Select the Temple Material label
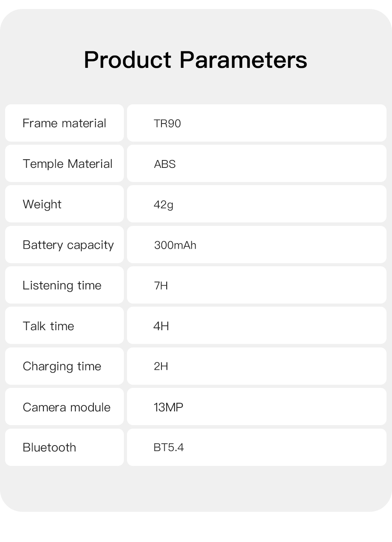Image resolution: width=392 pixels, height=542 pixels. click(67, 164)
